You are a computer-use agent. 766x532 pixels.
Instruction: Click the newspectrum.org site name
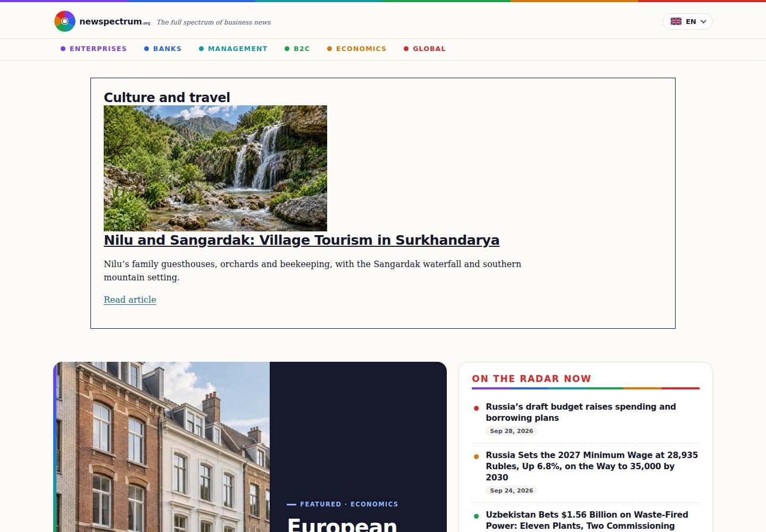tap(114, 22)
